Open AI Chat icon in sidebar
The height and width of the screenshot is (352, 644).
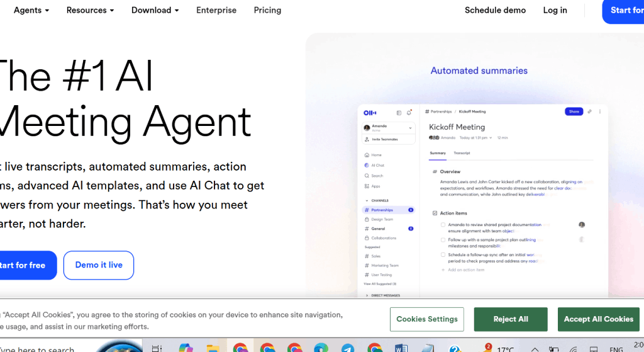pyautogui.click(x=367, y=166)
